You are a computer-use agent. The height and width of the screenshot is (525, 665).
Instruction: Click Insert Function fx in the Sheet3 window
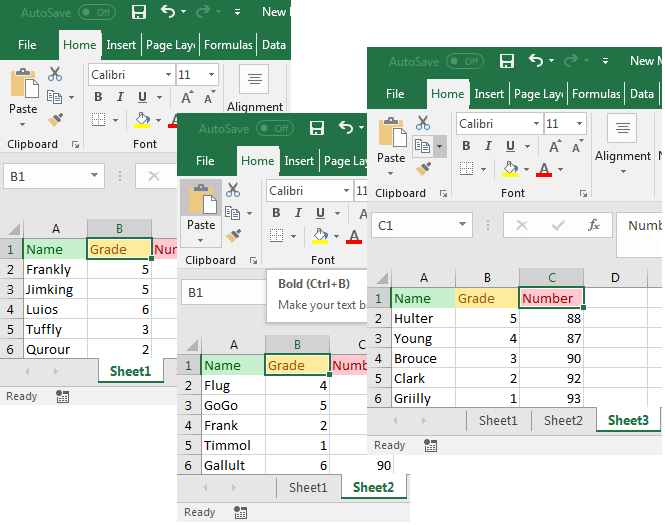point(593,225)
